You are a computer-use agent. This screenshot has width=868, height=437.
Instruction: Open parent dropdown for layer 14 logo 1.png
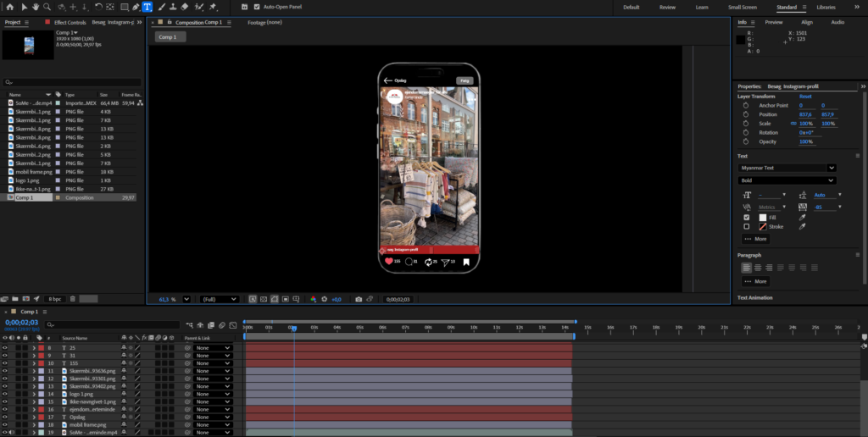pyautogui.click(x=213, y=394)
